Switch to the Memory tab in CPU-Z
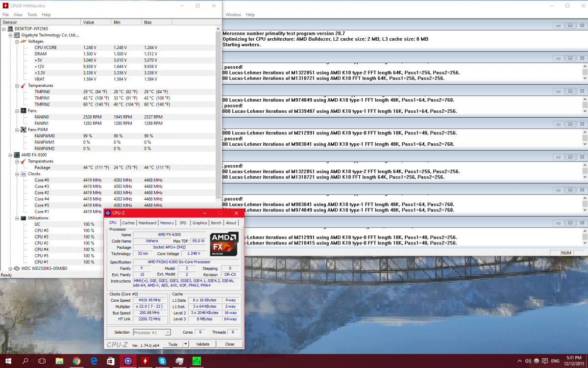Screen dimensions: 588x368 (x=167, y=223)
